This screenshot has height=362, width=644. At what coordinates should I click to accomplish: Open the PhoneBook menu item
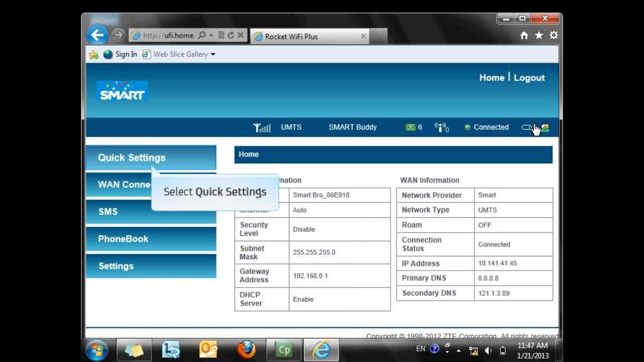[151, 239]
